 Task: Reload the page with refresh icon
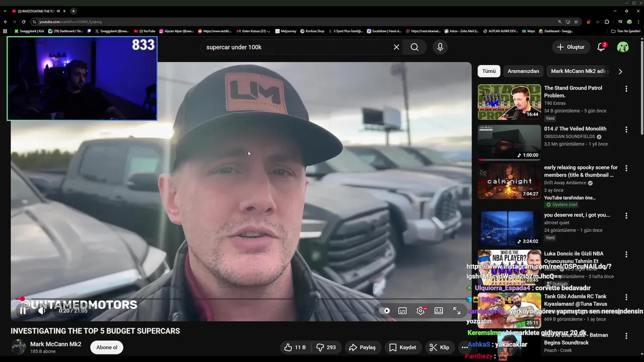(x=24, y=22)
